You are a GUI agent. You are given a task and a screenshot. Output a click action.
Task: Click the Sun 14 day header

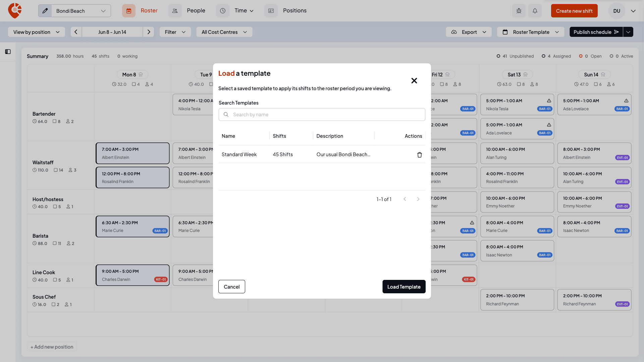594,74
